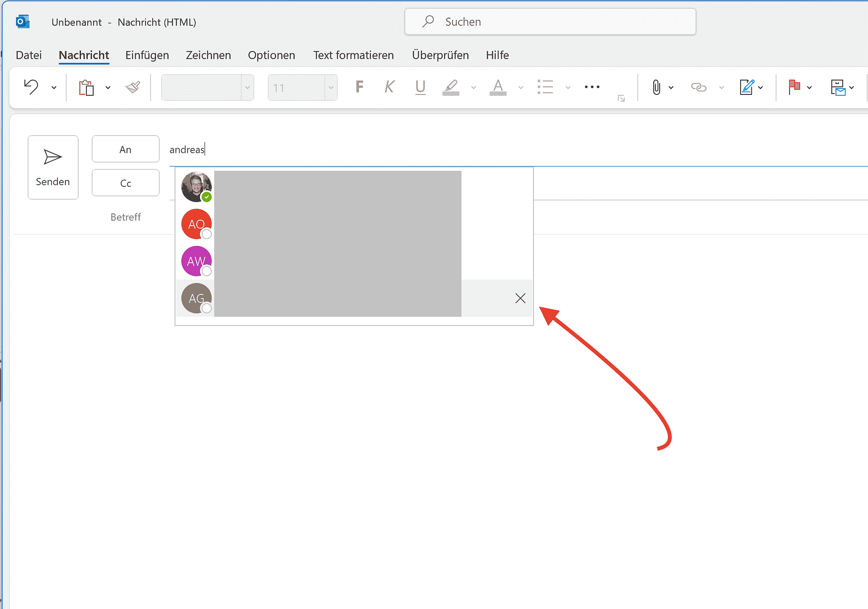The width and height of the screenshot is (868, 609).
Task: Open the Einfügen ribbon tab
Action: coord(147,55)
